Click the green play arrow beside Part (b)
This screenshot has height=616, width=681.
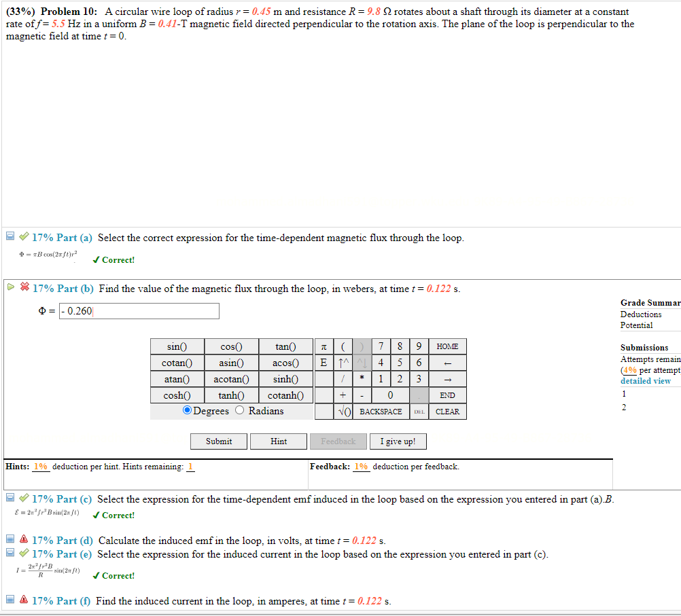tap(10, 288)
